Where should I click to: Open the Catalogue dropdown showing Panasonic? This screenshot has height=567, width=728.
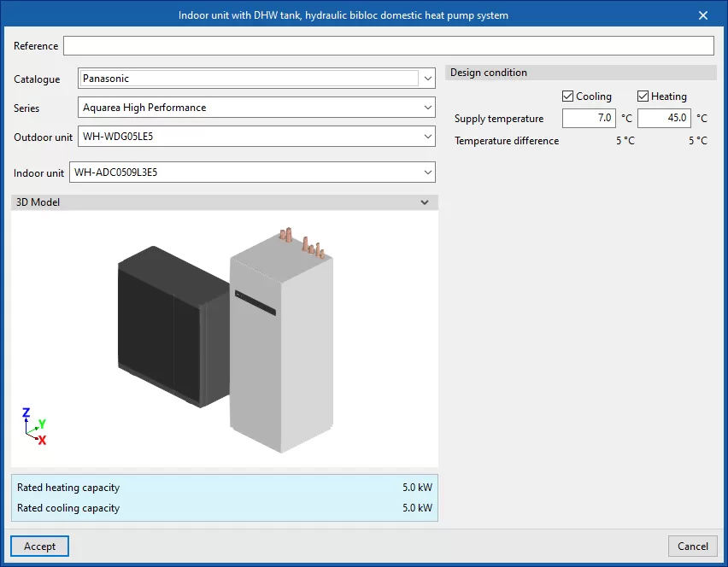point(256,79)
